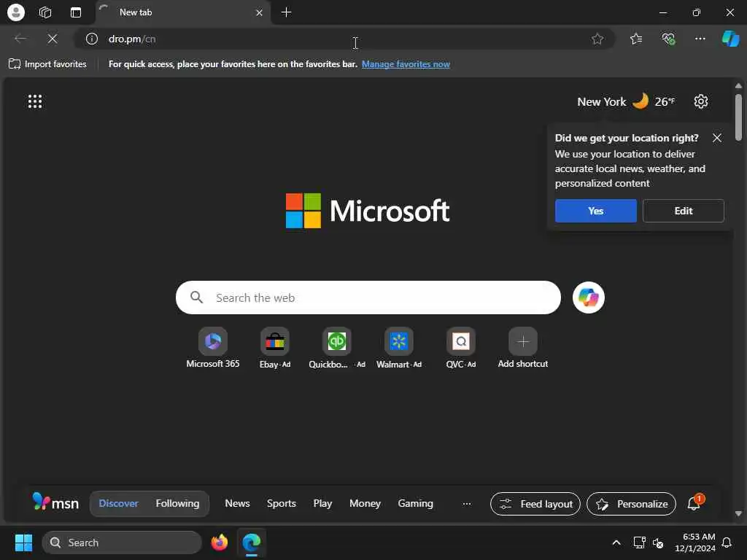Launch Firefox from the taskbar
The image size is (747, 560).
coord(219,542)
